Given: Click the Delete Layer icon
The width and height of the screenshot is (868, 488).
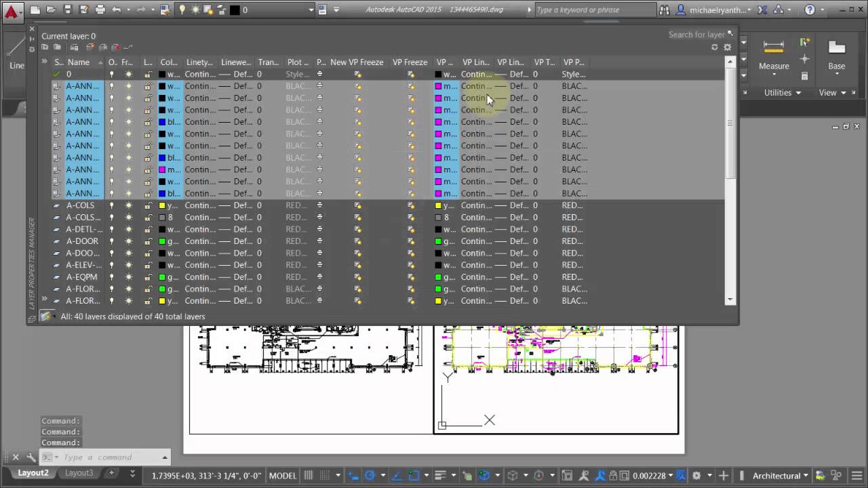Looking at the screenshot, I should (x=115, y=47).
